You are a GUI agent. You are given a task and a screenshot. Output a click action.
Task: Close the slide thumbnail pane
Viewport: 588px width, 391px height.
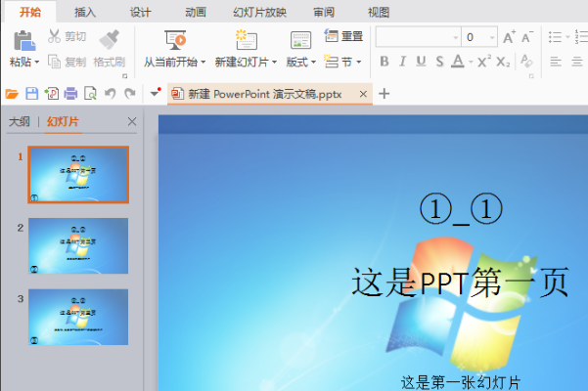click(132, 121)
